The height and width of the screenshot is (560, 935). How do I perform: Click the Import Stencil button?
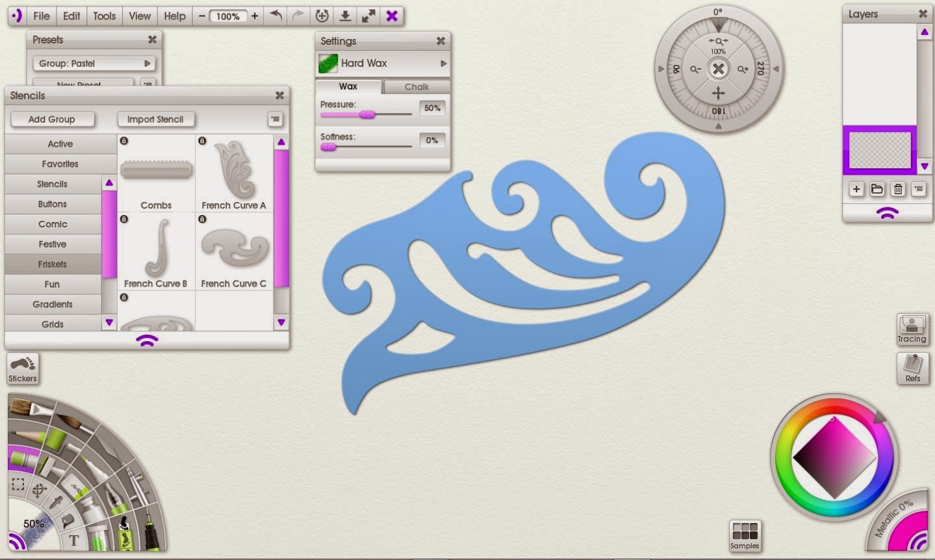(156, 119)
